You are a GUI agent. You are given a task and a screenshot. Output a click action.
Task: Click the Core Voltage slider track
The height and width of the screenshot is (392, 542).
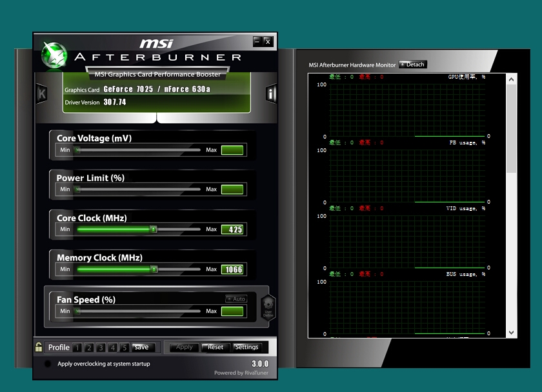(x=138, y=150)
